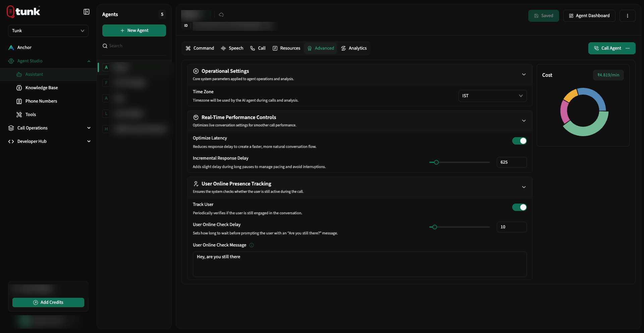Click the Knowledge Base brain icon
This screenshot has width=644, height=333.
tap(19, 88)
